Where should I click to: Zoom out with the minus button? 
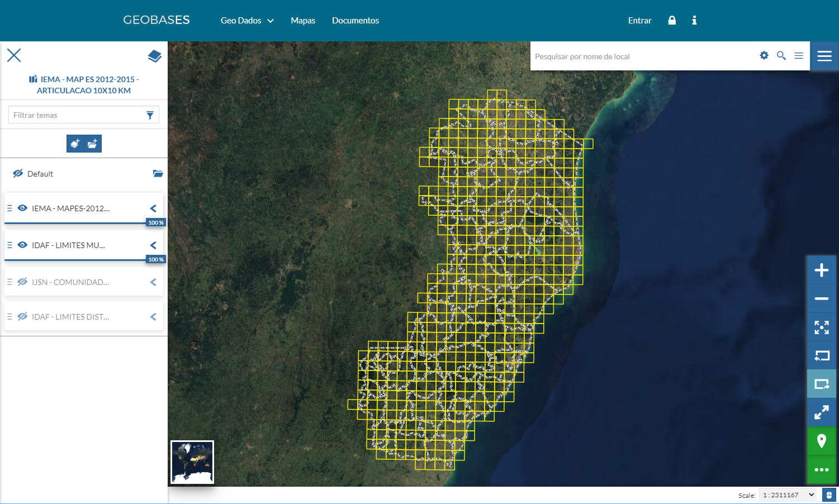tap(821, 299)
